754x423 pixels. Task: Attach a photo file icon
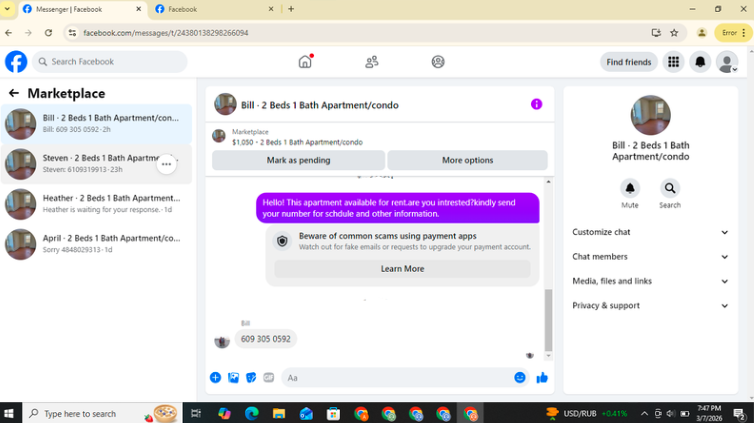pyautogui.click(x=233, y=378)
